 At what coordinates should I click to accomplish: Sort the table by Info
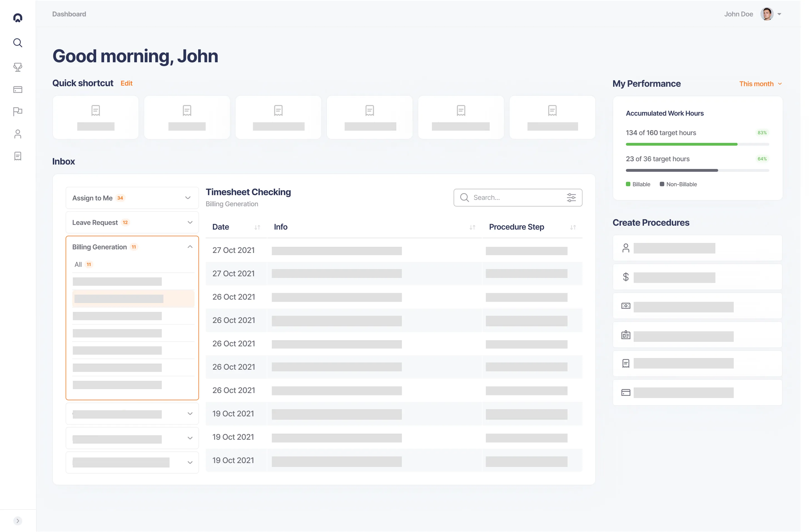[472, 227]
